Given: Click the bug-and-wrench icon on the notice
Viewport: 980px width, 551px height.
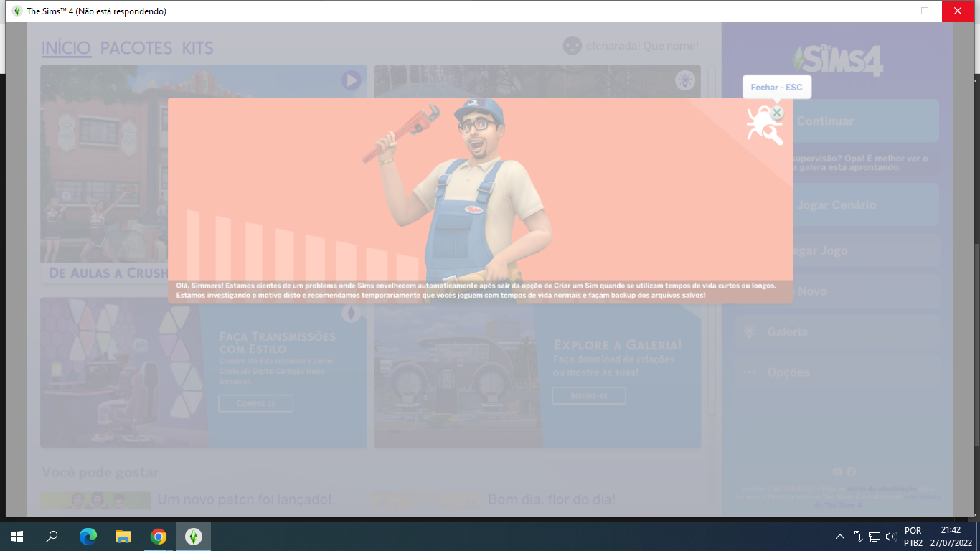Looking at the screenshot, I should point(763,126).
